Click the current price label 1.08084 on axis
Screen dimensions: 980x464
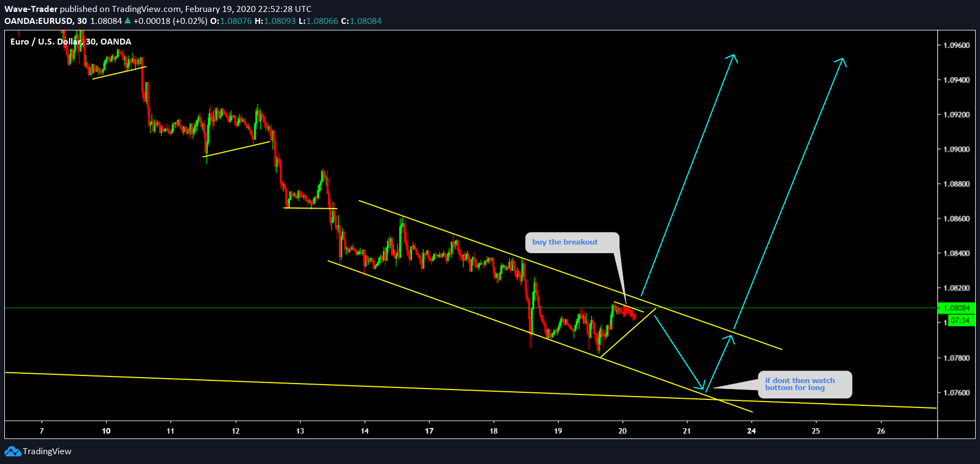click(x=956, y=308)
